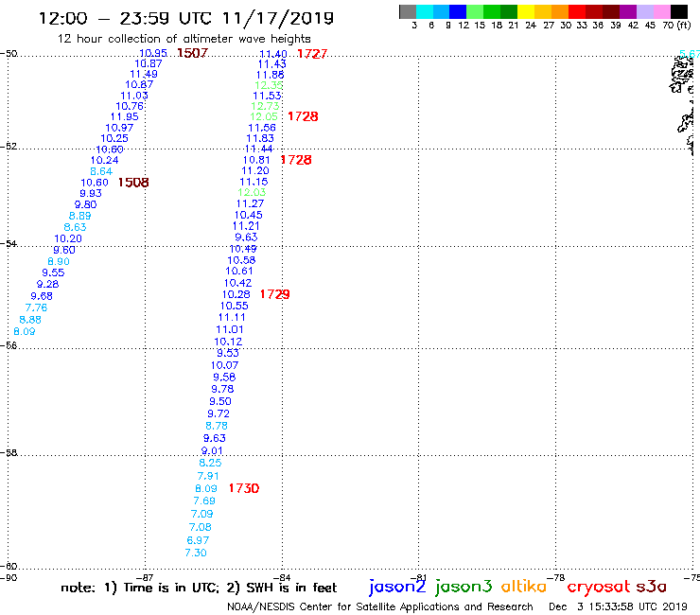700x615 pixels.
Task: Click the 1507 time stamp label
Action: tap(192, 53)
